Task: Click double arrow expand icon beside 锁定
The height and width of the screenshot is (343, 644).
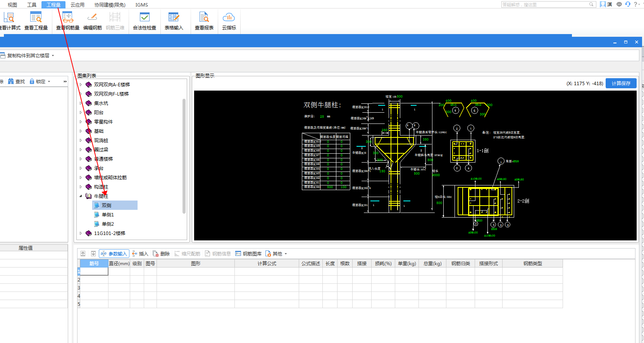Action: tap(65, 81)
